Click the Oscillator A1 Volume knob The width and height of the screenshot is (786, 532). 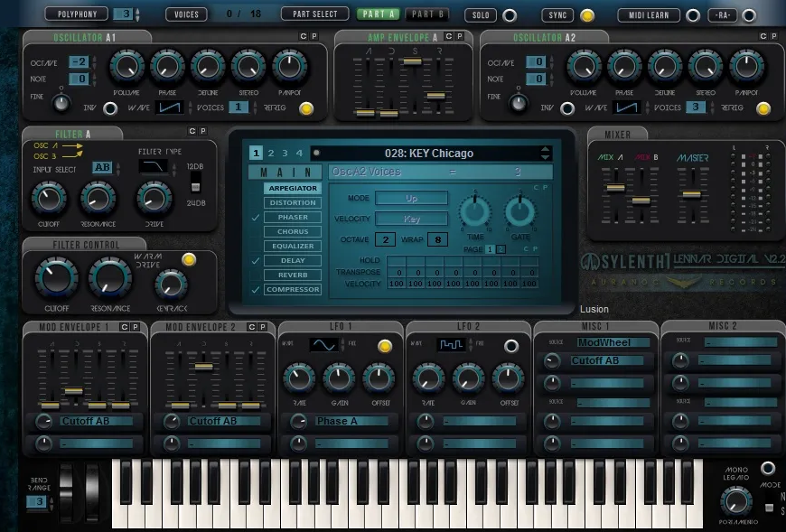click(126, 67)
